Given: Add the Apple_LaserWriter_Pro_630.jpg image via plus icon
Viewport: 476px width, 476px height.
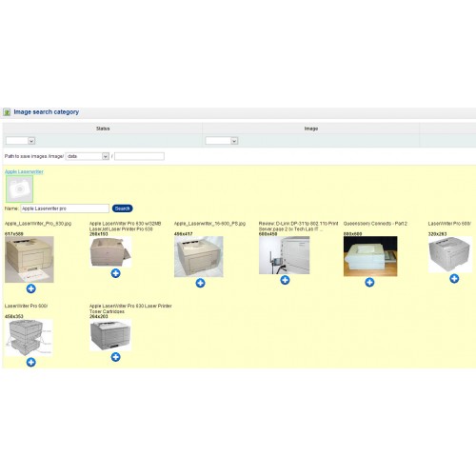Looking at the screenshot, I should tap(30, 288).
